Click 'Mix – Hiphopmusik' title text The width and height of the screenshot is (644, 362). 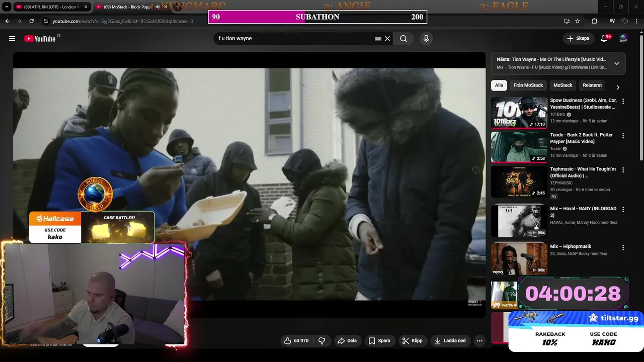point(571,246)
